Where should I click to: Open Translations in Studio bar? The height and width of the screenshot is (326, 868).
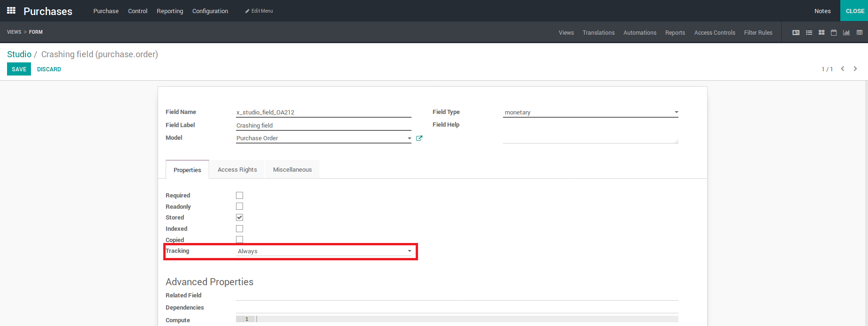[x=599, y=32]
